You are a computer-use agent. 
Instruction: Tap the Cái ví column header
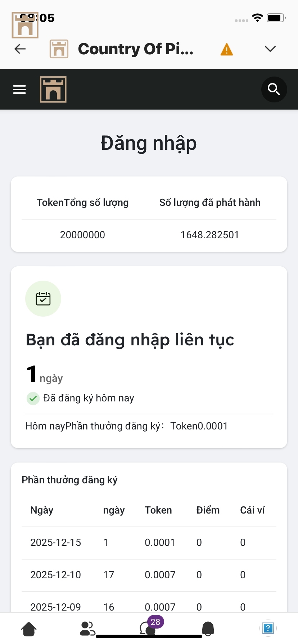pos(252,510)
